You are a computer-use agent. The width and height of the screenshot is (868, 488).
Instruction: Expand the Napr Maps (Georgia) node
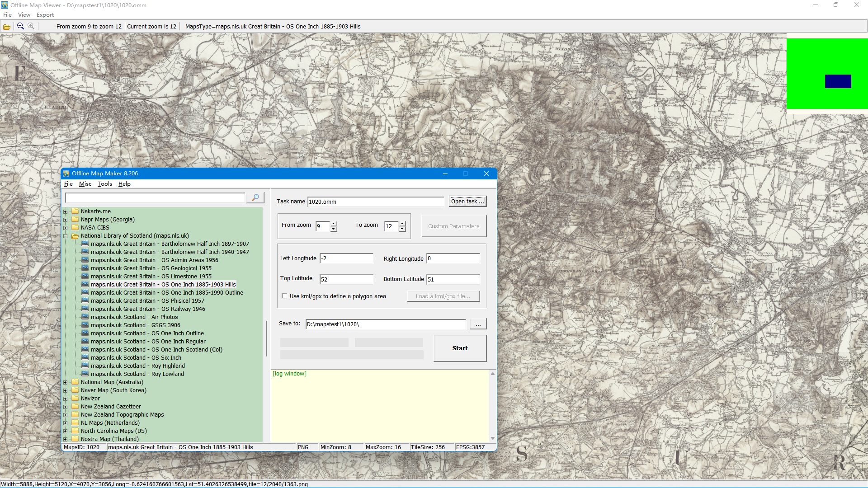[x=66, y=219]
